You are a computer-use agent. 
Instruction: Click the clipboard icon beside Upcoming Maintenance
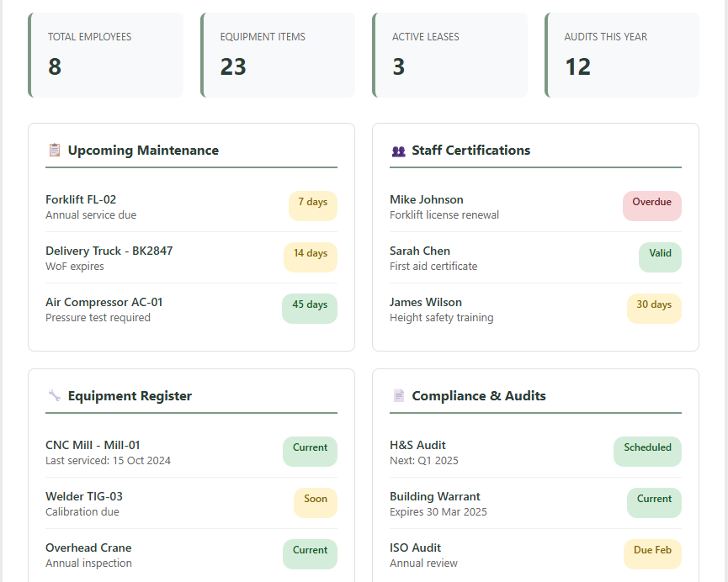click(x=55, y=151)
